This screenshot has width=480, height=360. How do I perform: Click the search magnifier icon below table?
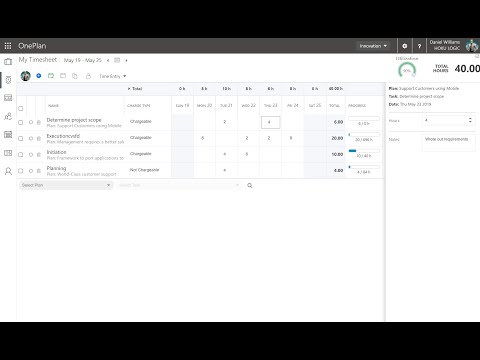250,185
